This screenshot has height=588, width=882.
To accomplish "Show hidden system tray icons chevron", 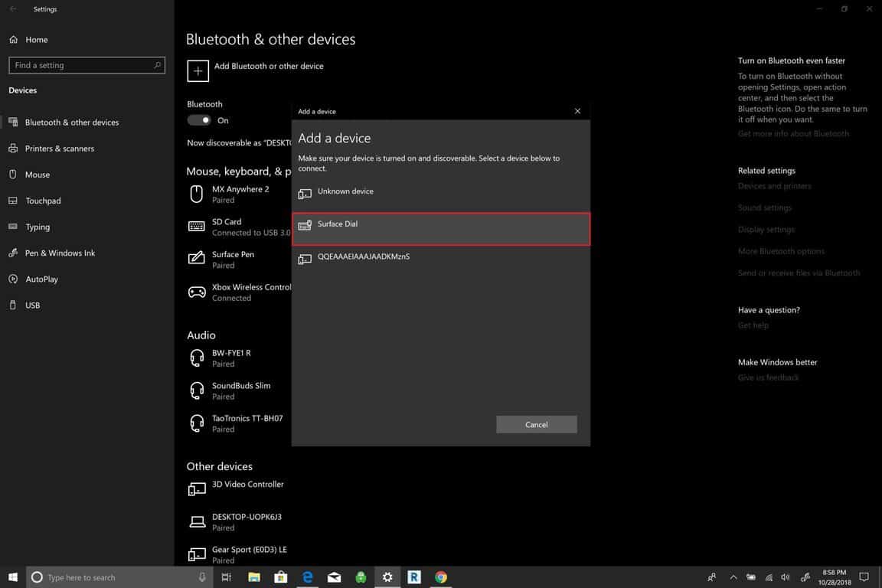I will click(x=733, y=577).
